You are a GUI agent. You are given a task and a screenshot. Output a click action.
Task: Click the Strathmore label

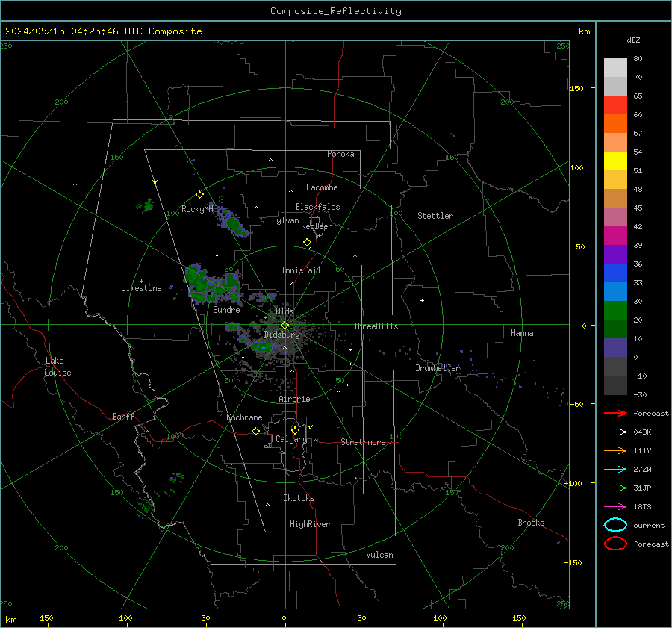363,442
